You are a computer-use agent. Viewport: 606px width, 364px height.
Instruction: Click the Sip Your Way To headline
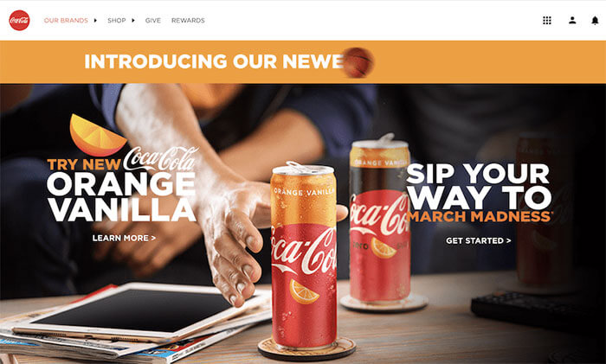click(479, 186)
